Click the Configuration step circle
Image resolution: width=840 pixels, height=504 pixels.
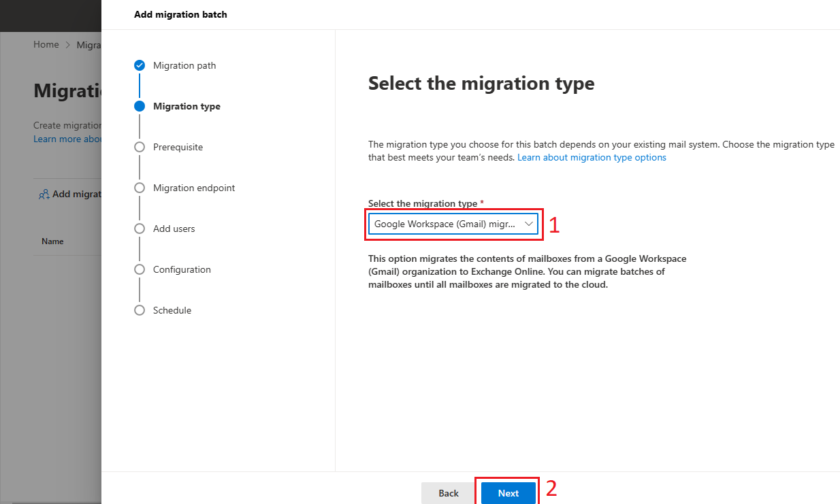[x=140, y=269]
